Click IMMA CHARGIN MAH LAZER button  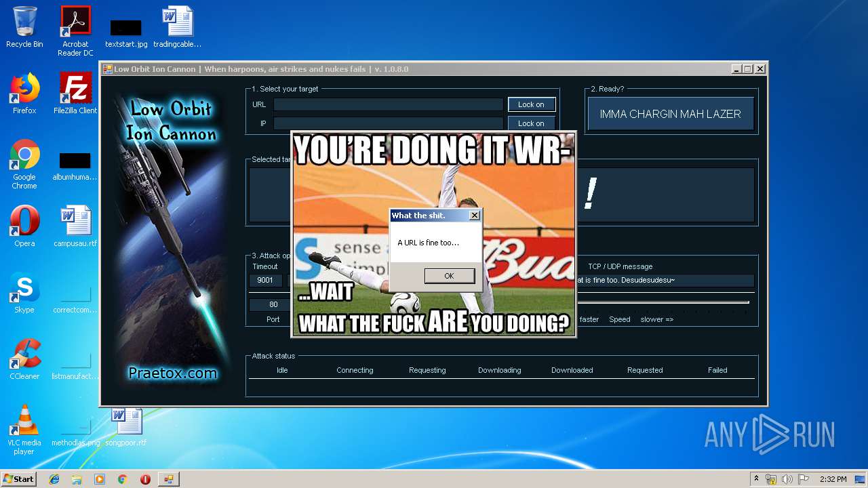tap(670, 114)
